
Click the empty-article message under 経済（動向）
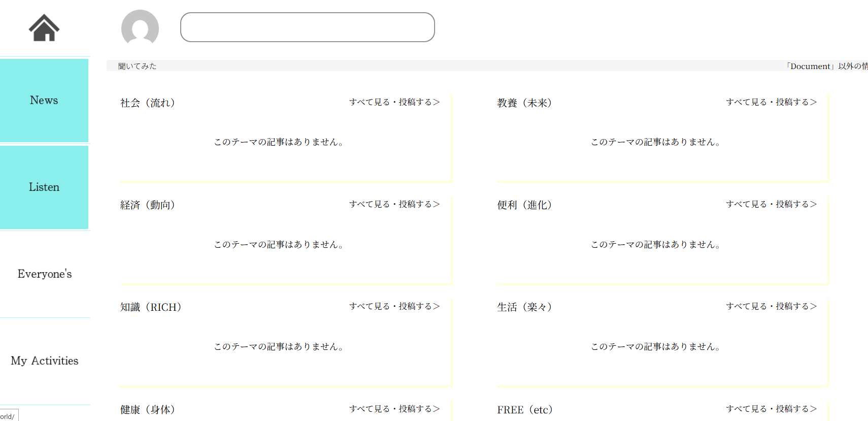coord(279,245)
